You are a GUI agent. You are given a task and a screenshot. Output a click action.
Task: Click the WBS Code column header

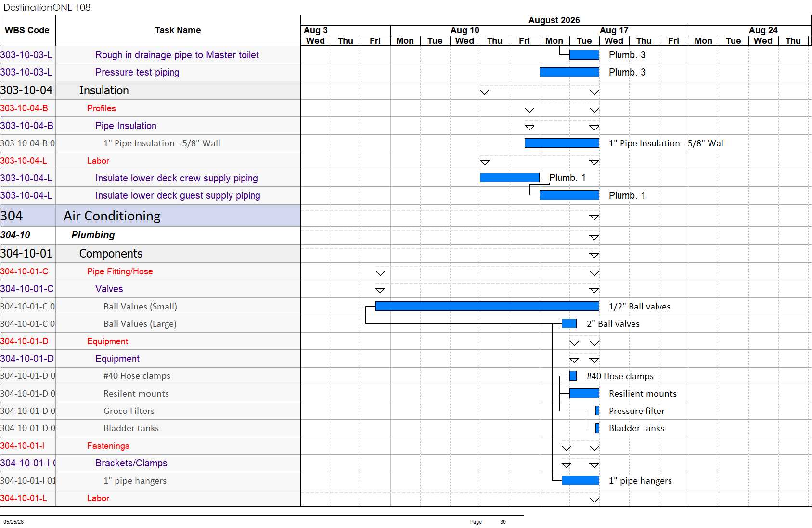pyautogui.click(x=27, y=30)
